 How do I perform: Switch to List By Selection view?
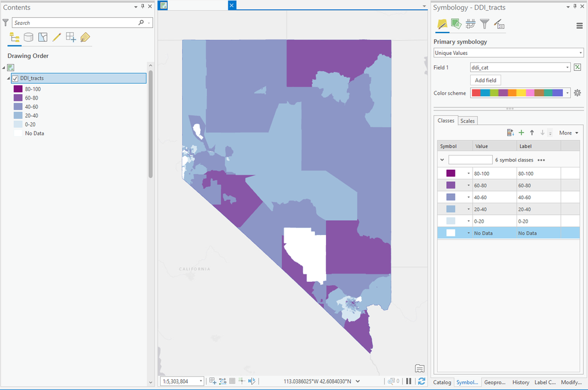43,37
